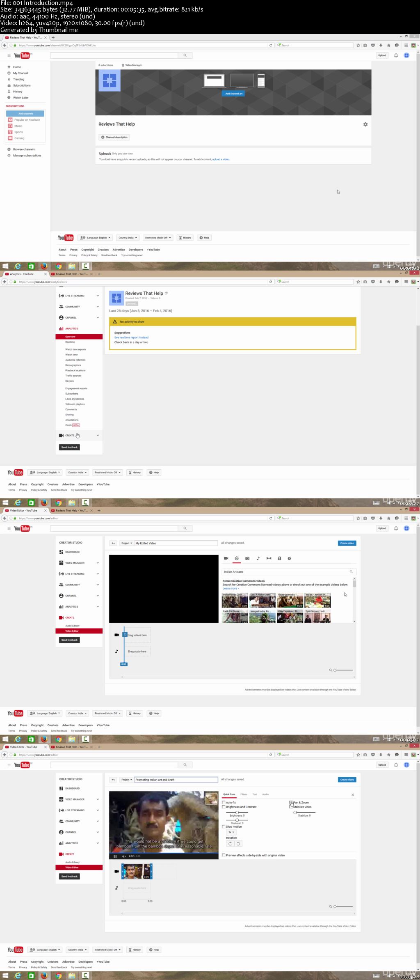Image resolution: width=420 pixels, height=980 pixels.
Task: Toggle the Slow motion checkbox
Action: pos(224,826)
